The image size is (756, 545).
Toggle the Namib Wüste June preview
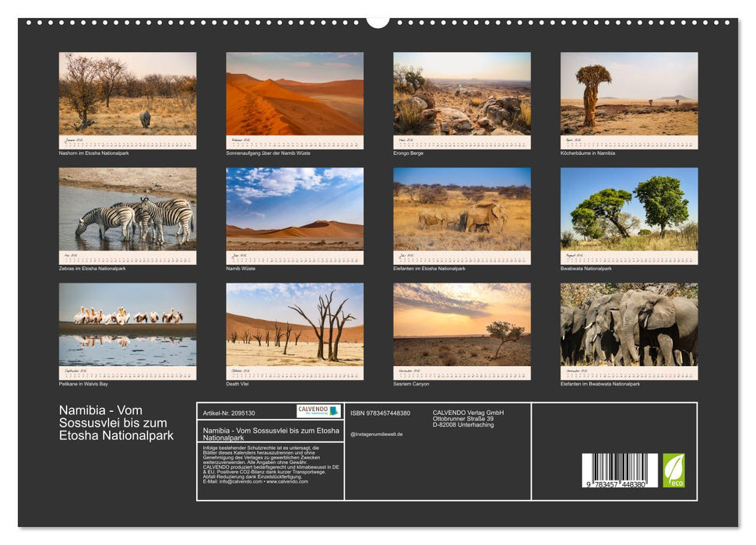point(292,211)
